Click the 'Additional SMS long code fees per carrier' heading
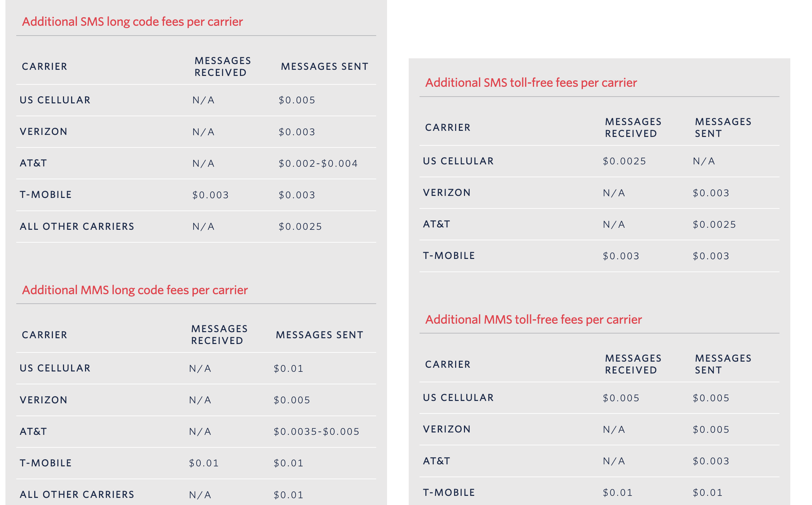 [x=132, y=22]
